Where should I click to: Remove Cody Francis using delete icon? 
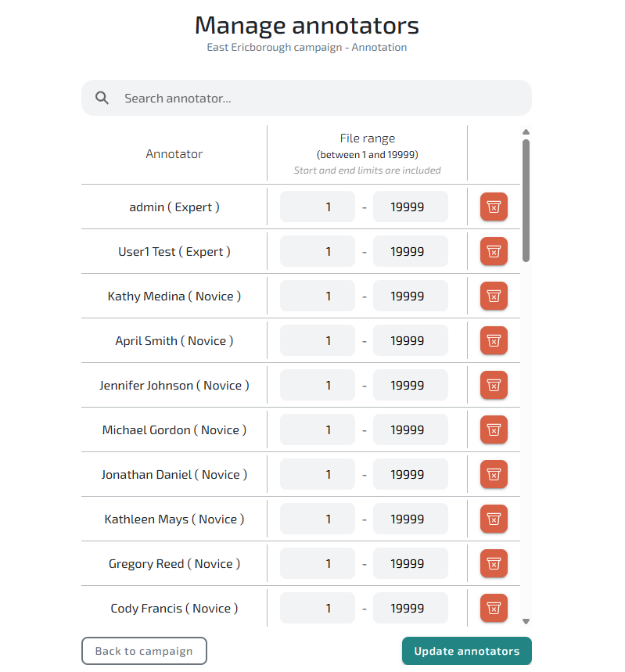tap(494, 609)
